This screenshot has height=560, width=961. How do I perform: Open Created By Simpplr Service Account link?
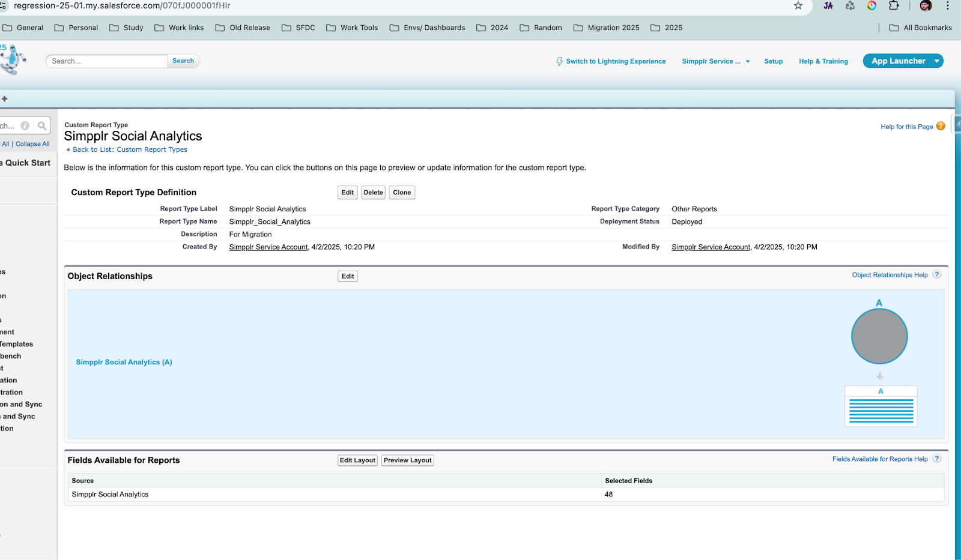268,247
